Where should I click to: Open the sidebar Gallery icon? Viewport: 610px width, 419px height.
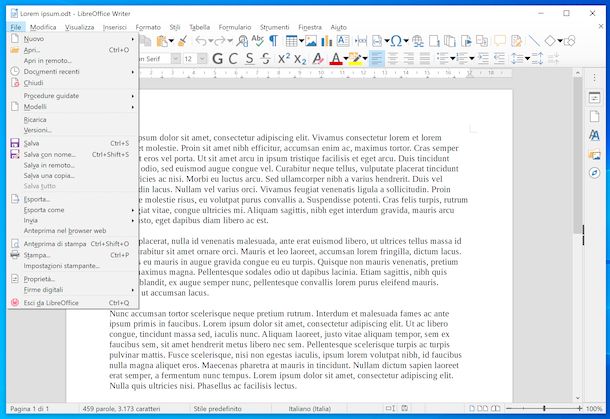tap(594, 154)
